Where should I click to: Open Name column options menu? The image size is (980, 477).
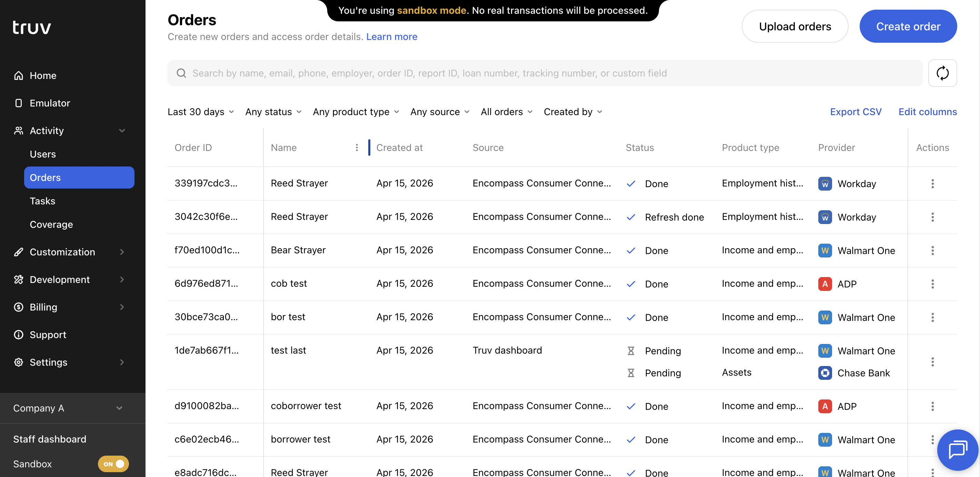click(x=357, y=148)
